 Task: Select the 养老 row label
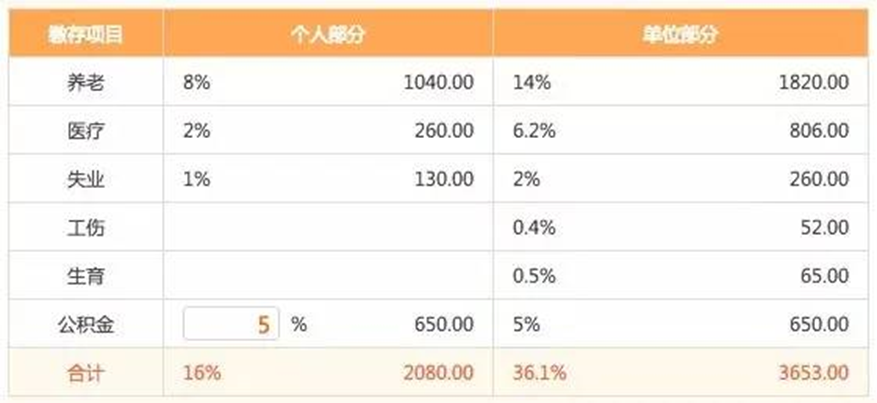(86, 83)
